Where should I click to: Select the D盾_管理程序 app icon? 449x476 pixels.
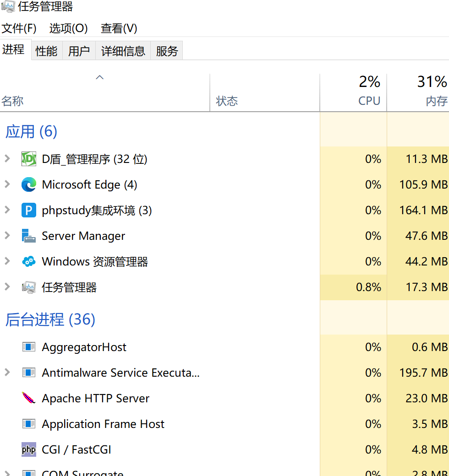tap(29, 159)
